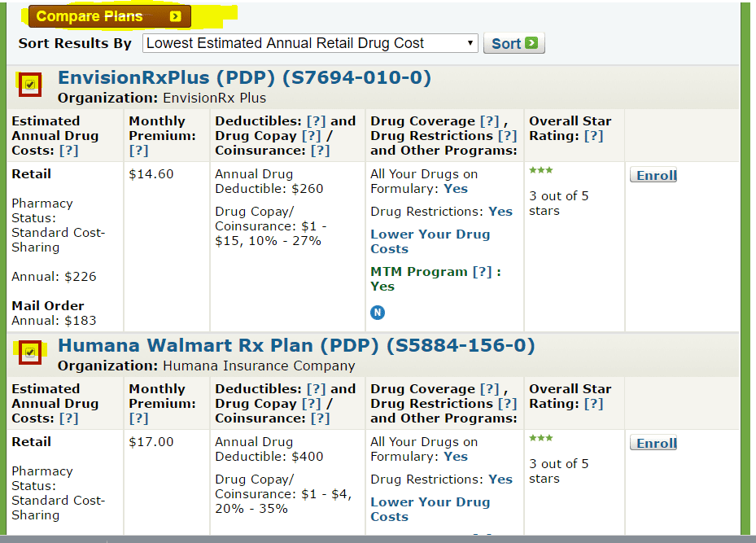Uncheck the EnvisionRxPlus plan compare checkbox
Screen dimensions: 756x543
click(x=29, y=84)
